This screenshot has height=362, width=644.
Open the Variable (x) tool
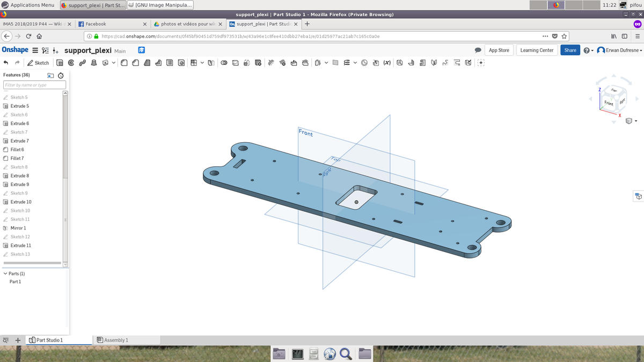click(x=386, y=63)
